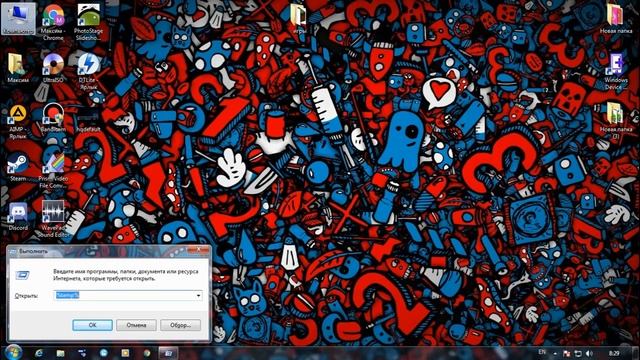The height and width of the screenshot is (360, 640).
Task: Click the Обзор... browse button
Action: [x=180, y=325]
